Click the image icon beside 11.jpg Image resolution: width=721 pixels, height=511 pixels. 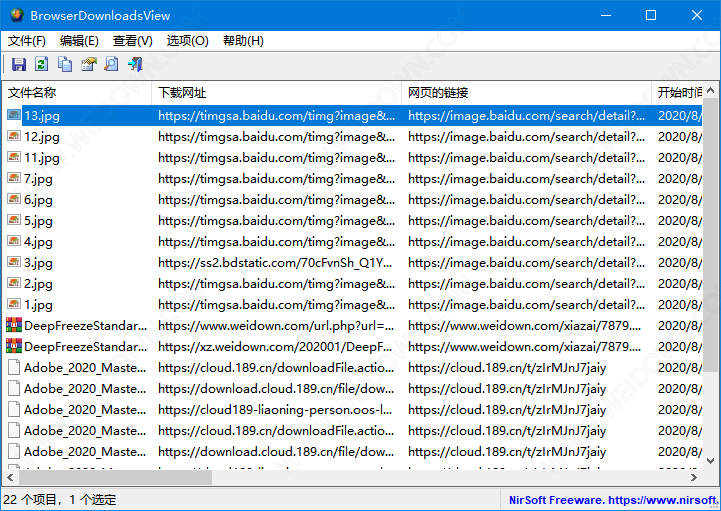point(14,157)
